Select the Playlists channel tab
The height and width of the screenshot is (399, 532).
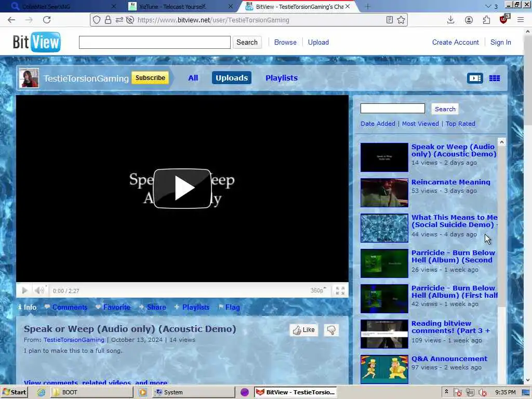coord(282,78)
